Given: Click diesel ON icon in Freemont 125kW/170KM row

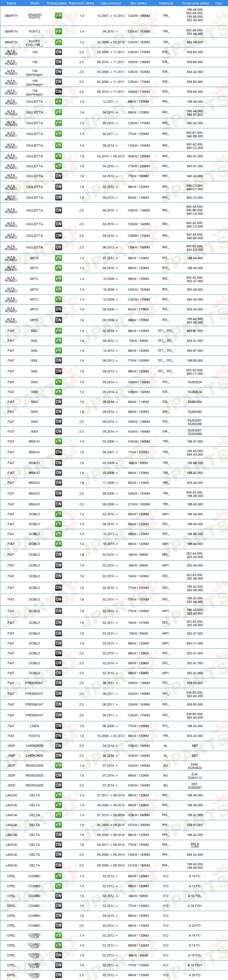Looking at the screenshot, I should pos(58,715).
